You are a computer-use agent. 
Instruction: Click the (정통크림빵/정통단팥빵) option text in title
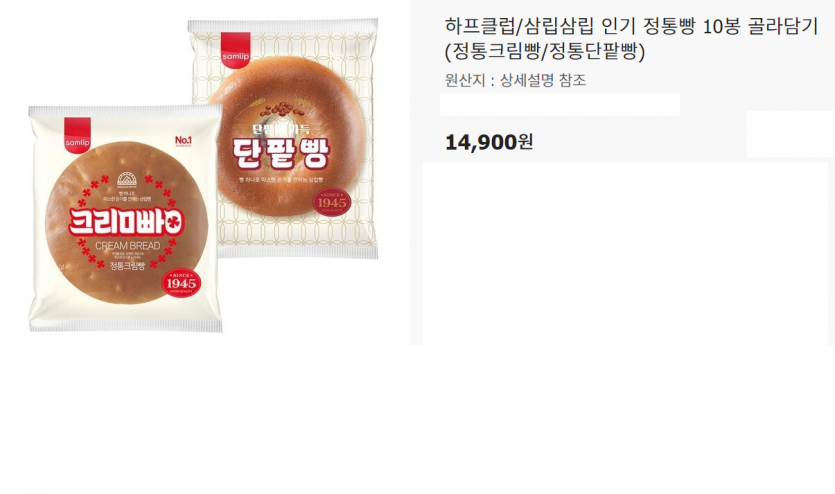coord(545,52)
